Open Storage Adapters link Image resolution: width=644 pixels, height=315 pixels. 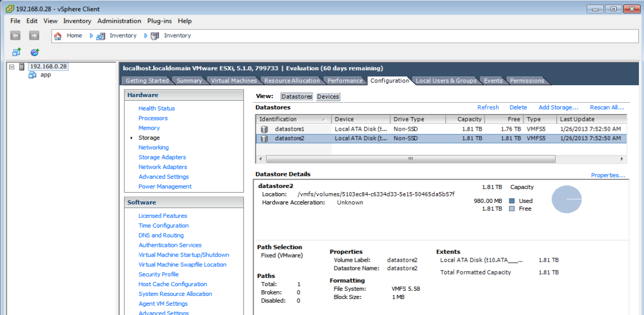point(162,157)
